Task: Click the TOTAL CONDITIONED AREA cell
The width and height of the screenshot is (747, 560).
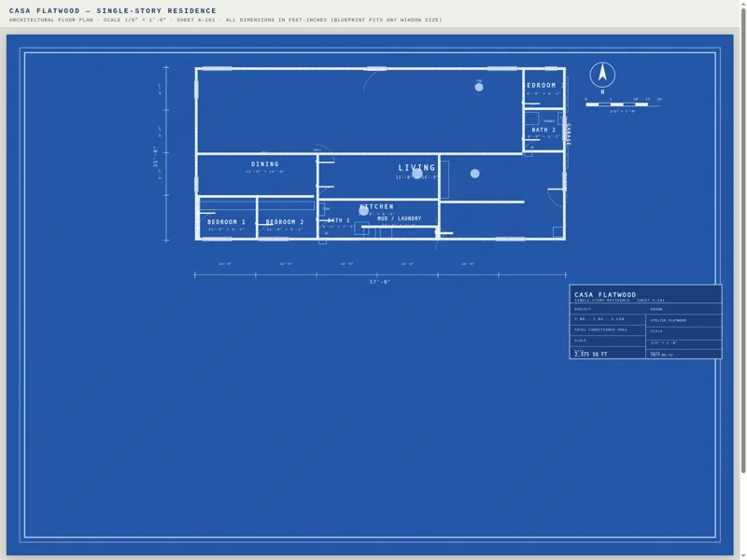Action: [x=608, y=330]
